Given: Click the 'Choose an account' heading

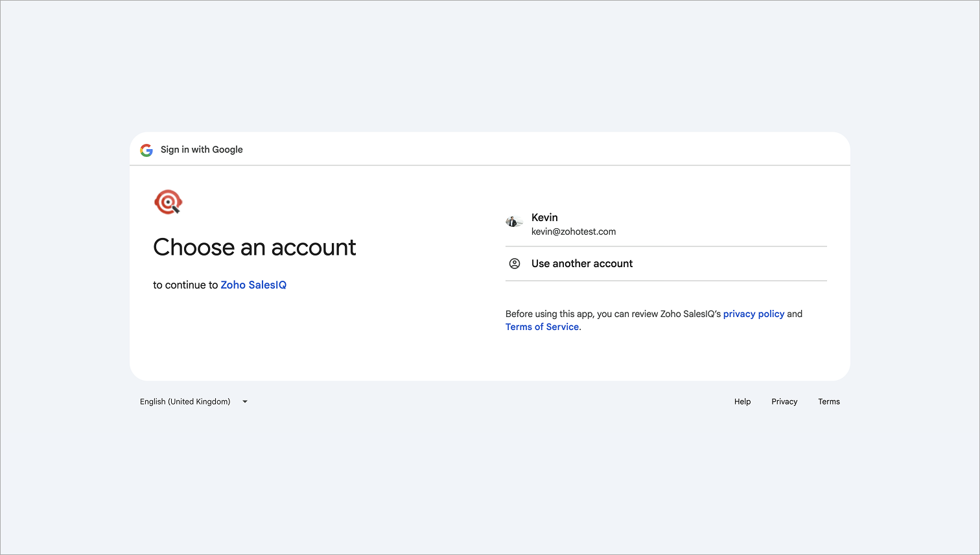Looking at the screenshot, I should 254,247.
